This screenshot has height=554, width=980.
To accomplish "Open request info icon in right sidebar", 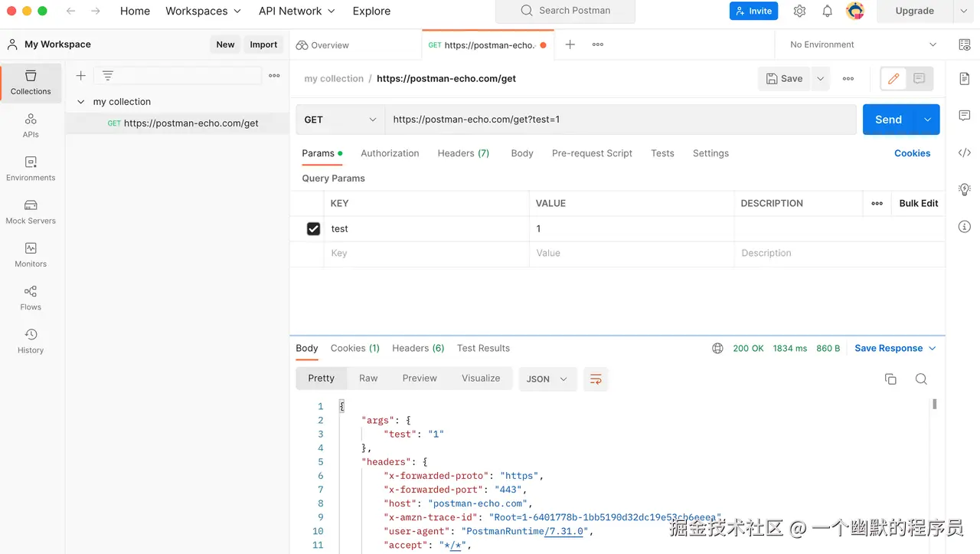I will pos(965,226).
